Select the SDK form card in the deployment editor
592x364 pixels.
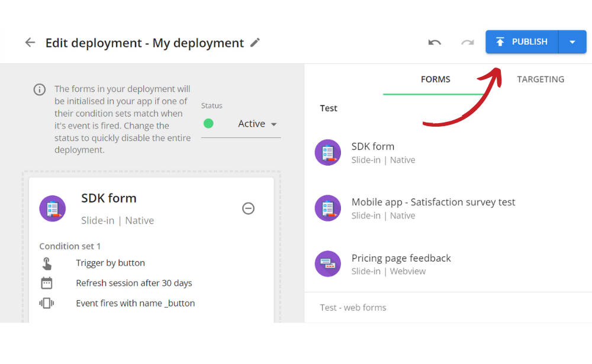(x=109, y=198)
